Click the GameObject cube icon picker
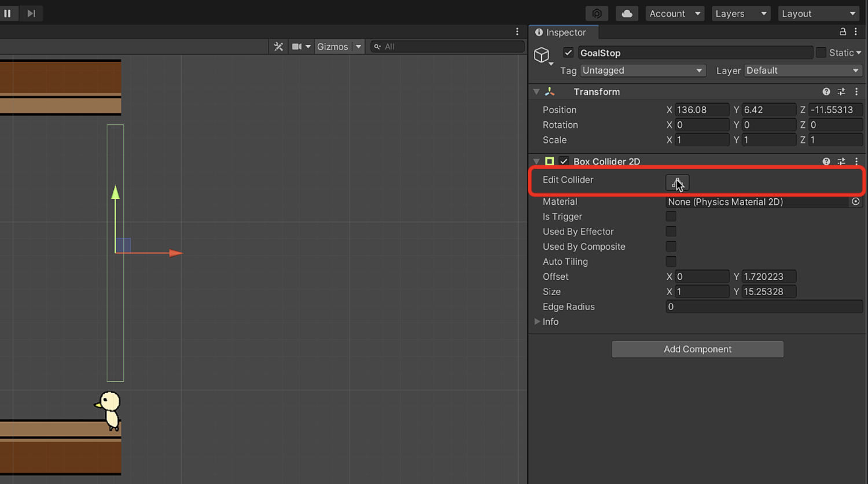Screen dimensions: 868x484 click(543, 55)
